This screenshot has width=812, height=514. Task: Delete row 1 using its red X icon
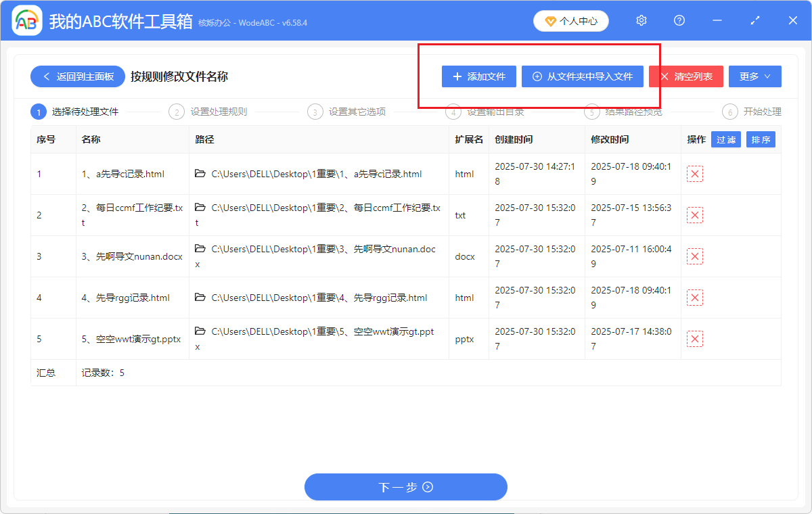pos(694,174)
